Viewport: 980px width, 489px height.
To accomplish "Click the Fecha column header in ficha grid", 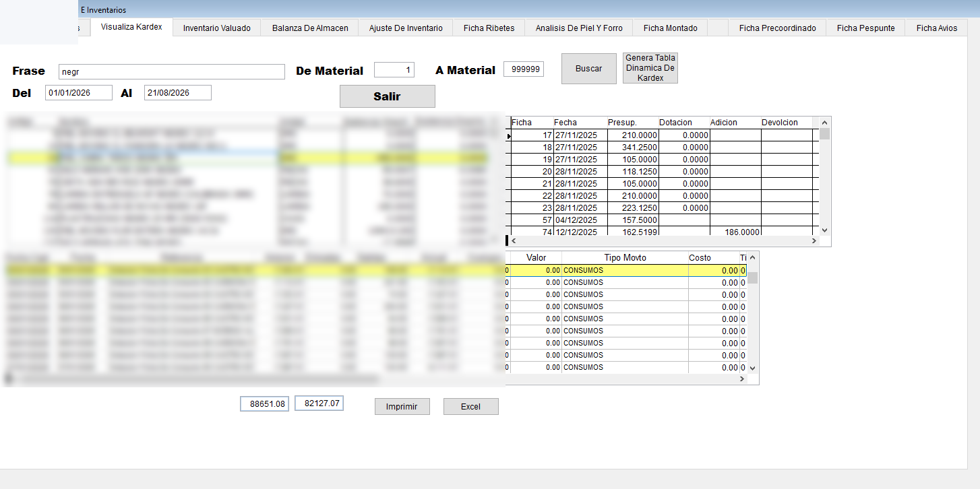I will [x=580, y=123].
